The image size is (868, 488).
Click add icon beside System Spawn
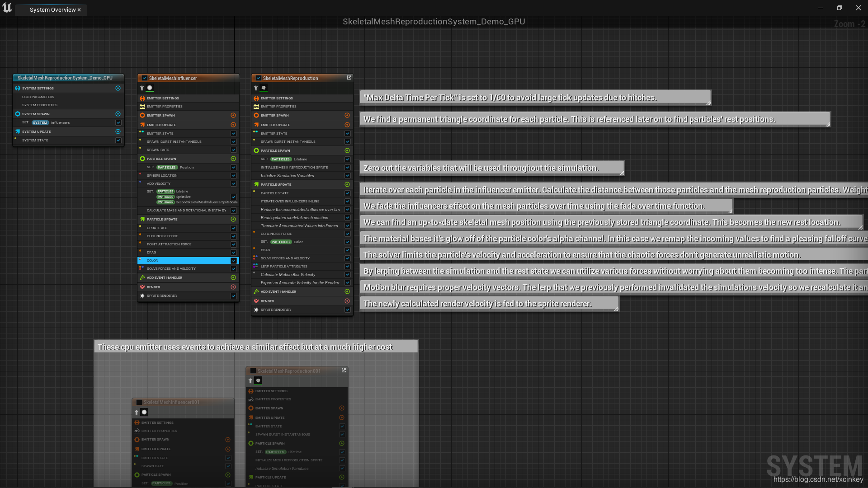(x=118, y=114)
